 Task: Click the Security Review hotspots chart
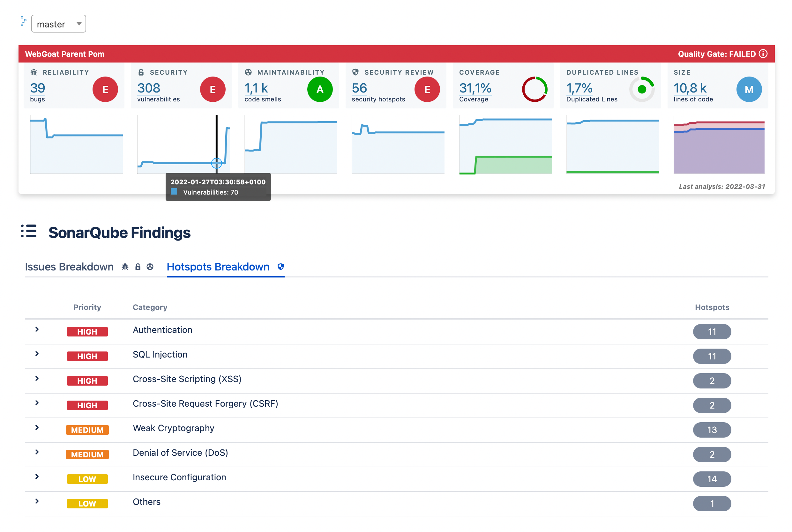[398, 144]
